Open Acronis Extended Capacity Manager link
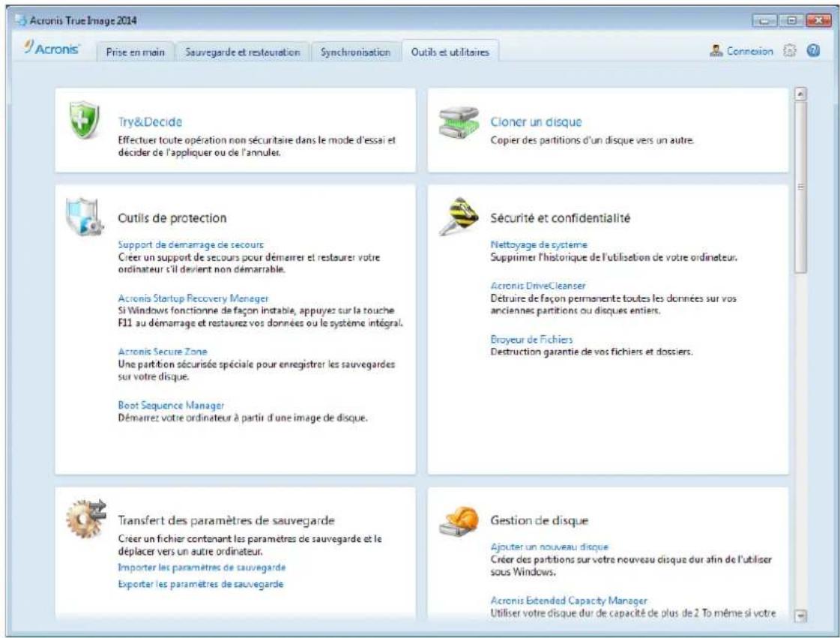 pos(569,601)
